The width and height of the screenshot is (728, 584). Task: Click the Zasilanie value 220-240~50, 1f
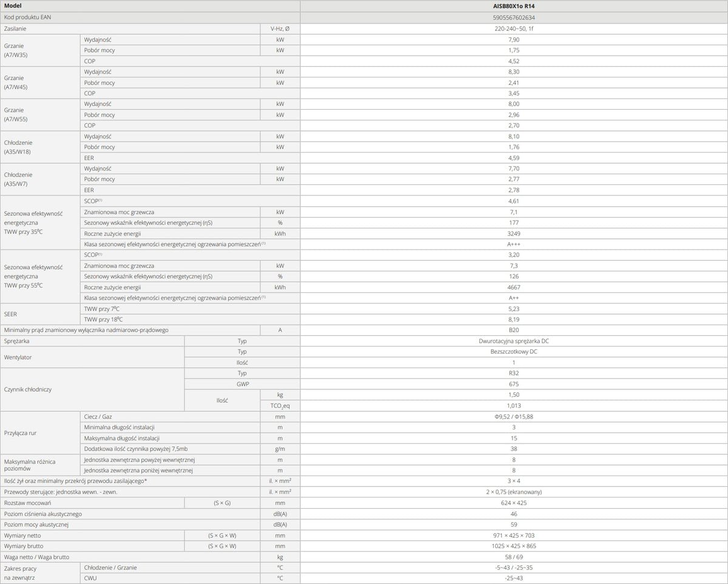click(x=514, y=29)
